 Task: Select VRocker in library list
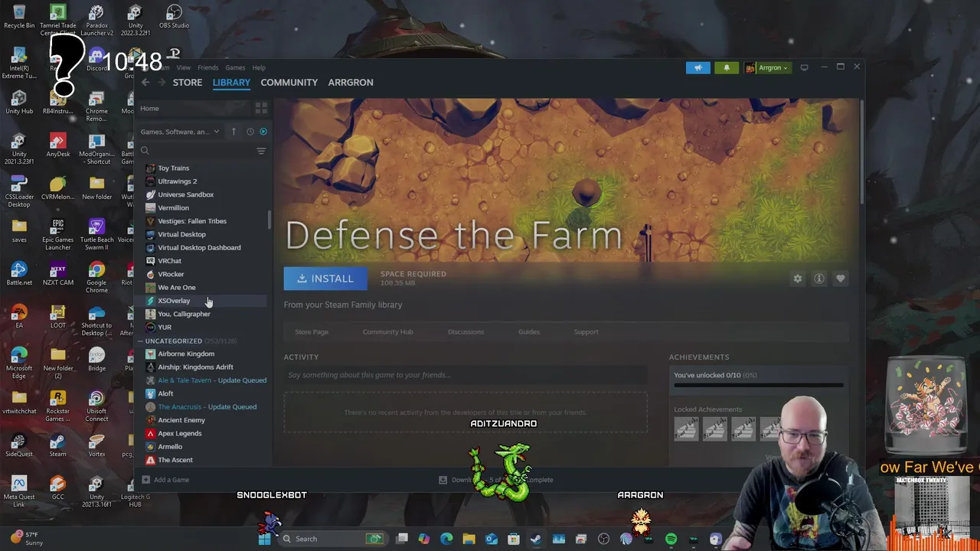[x=171, y=274]
